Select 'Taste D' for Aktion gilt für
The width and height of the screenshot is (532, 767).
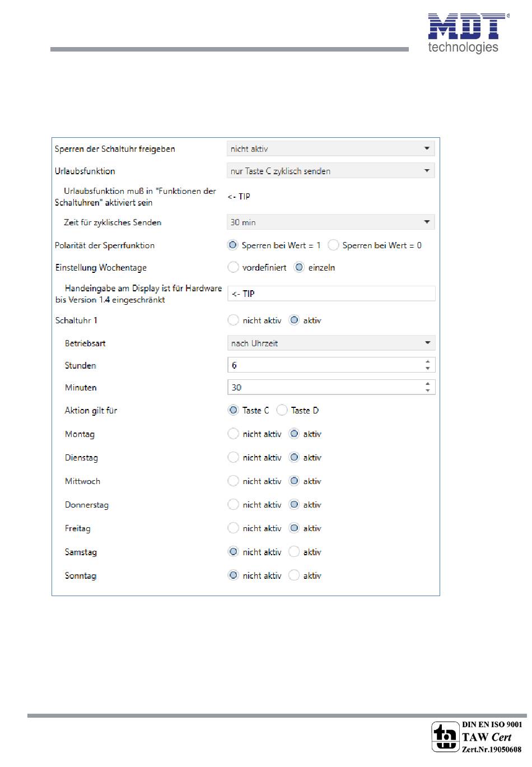pyautogui.click(x=282, y=410)
